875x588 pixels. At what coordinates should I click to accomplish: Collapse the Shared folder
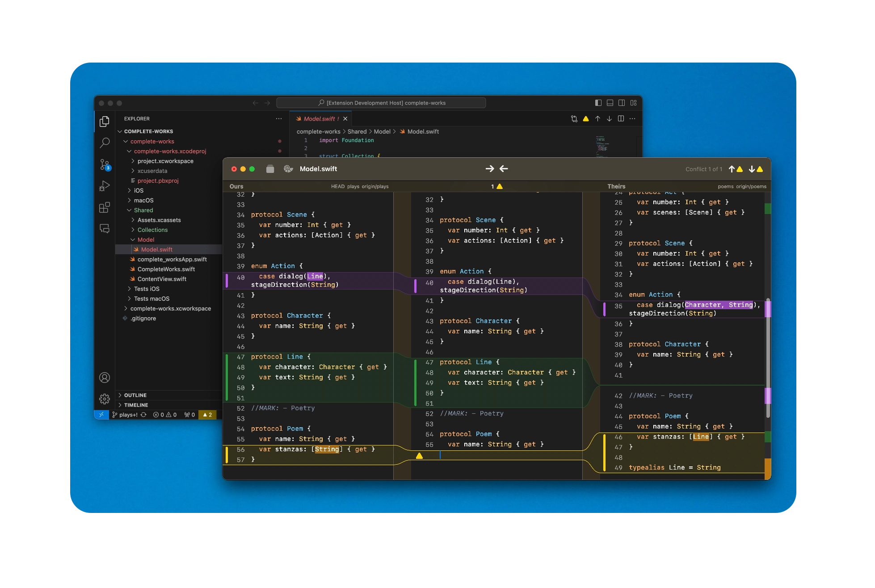click(x=143, y=210)
